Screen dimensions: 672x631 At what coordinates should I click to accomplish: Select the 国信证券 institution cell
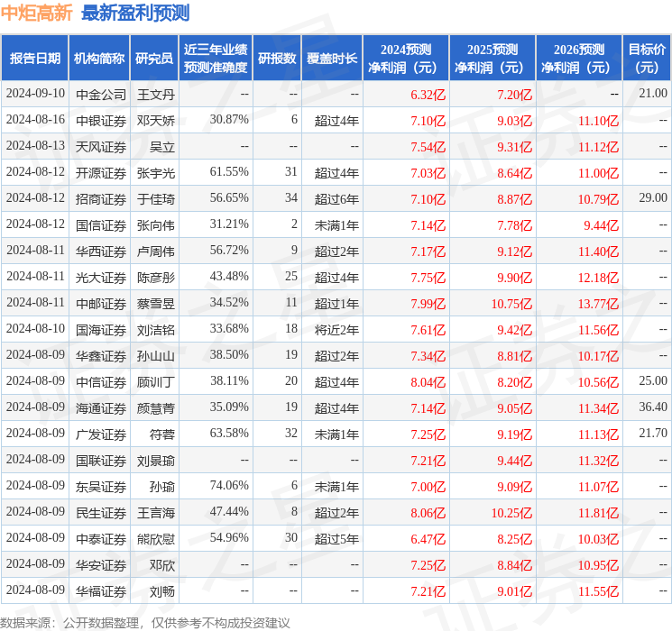click(101, 225)
